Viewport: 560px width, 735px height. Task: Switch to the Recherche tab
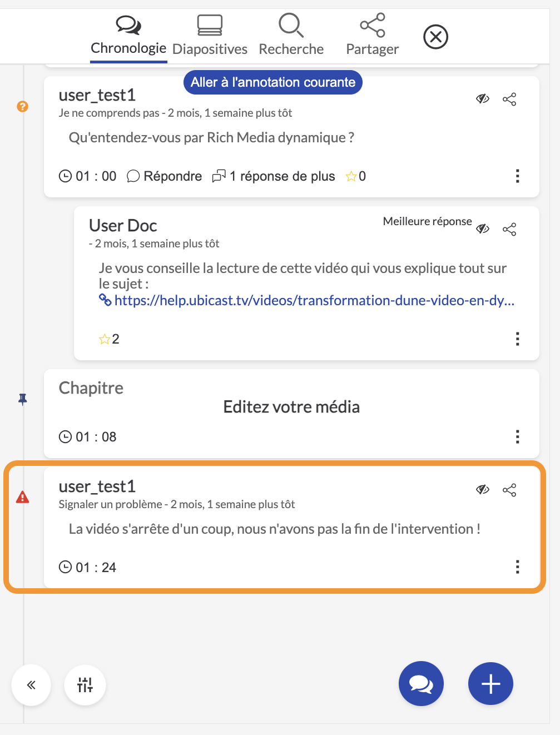coord(291,36)
